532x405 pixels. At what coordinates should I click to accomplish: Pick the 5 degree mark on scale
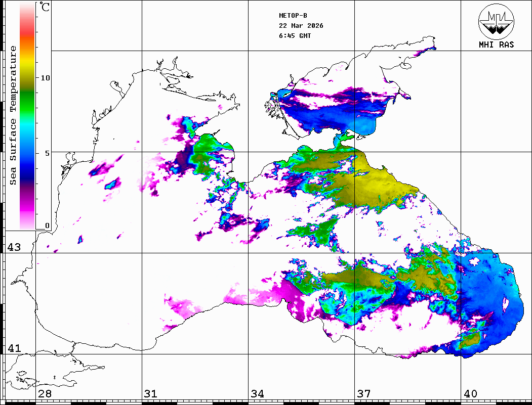(46, 152)
